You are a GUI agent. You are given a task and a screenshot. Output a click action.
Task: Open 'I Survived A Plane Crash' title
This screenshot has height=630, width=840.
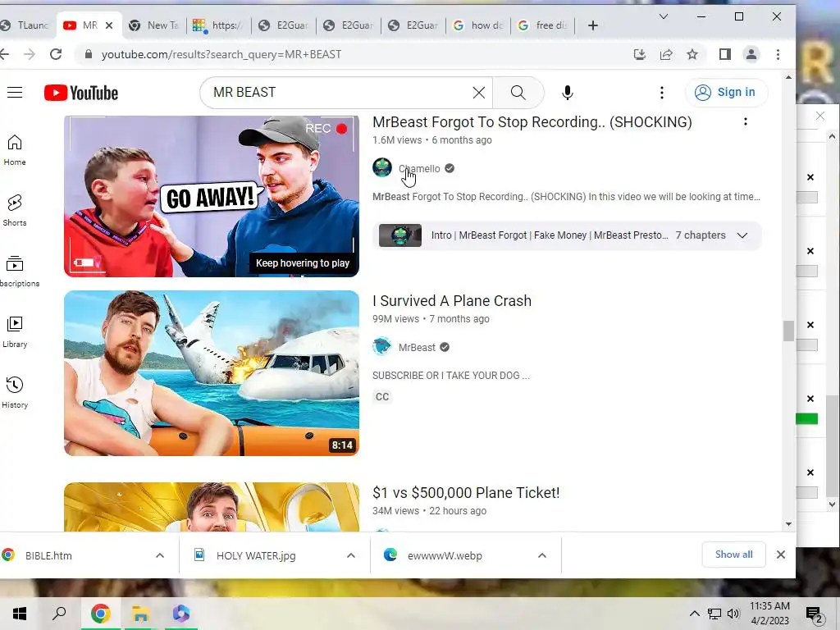(452, 301)
